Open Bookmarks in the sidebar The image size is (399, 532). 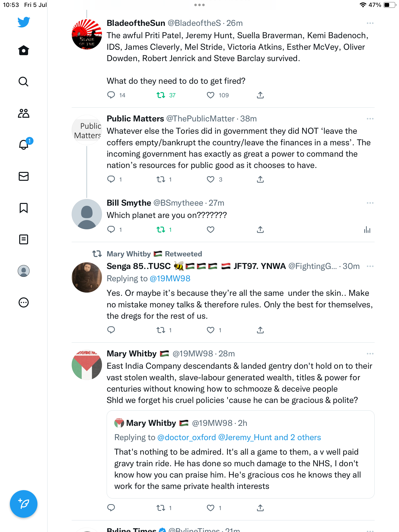pos(24,208)
